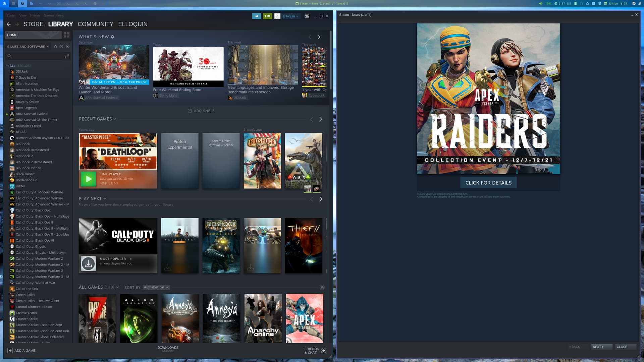Open advanced filter sliders icon

coord(66,56)
